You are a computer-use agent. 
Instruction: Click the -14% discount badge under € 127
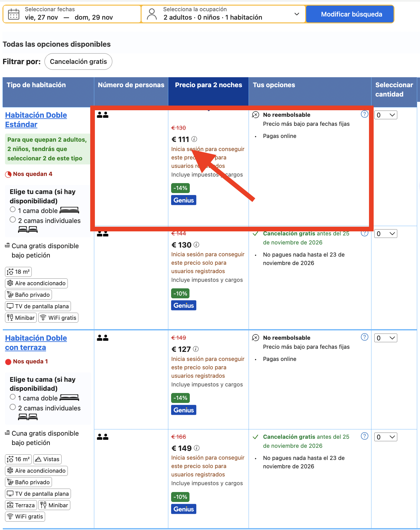click(x=180, y=398)
